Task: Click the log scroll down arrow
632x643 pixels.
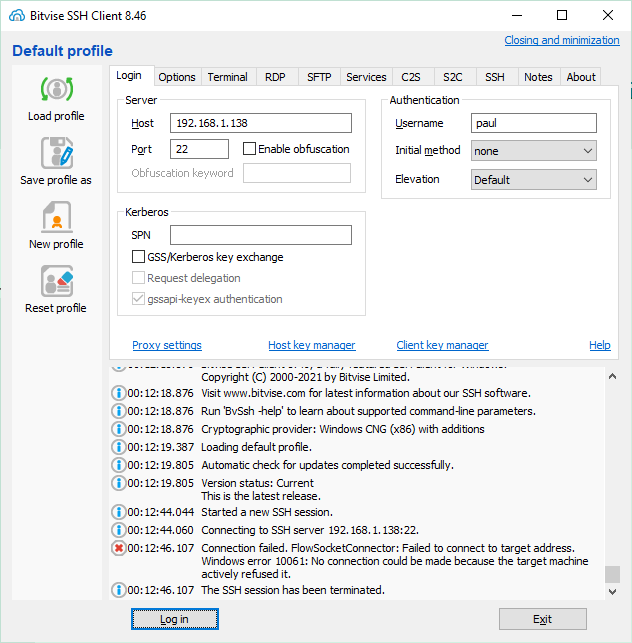Action: pyautogui.click(x=612, y=592)
